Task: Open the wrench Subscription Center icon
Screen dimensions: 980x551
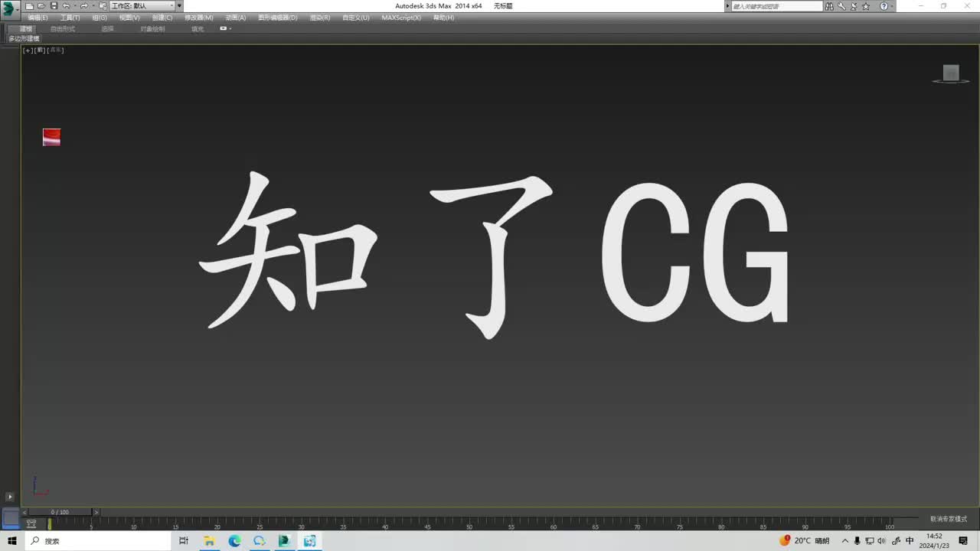Action: click(x=842, y=6)
